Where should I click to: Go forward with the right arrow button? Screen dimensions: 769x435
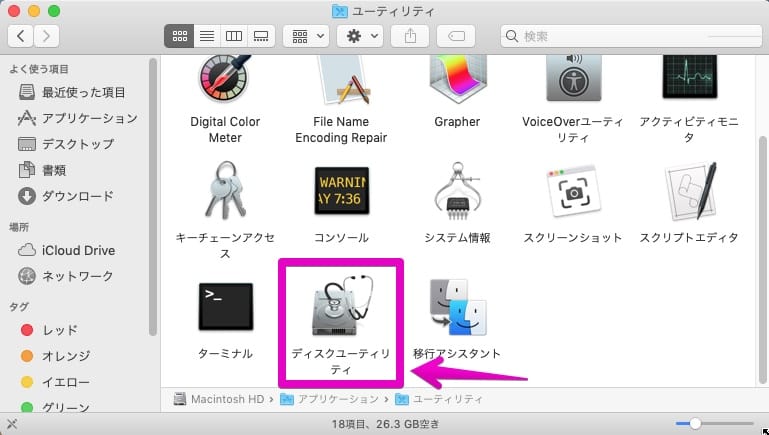(47, 36)
